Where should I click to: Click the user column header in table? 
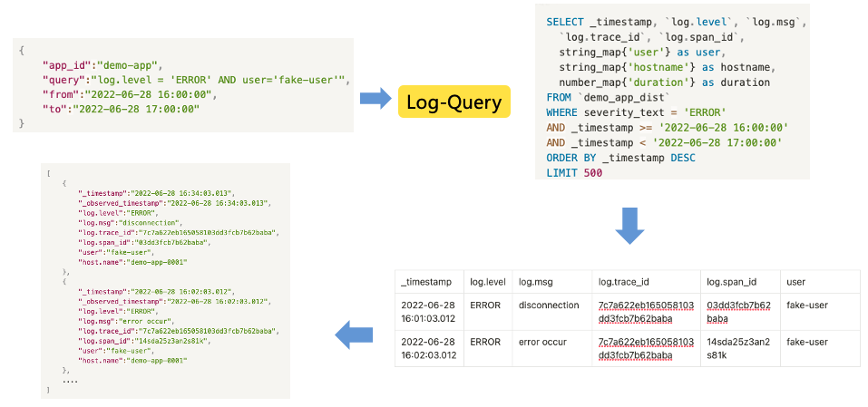tap(796, 282)
